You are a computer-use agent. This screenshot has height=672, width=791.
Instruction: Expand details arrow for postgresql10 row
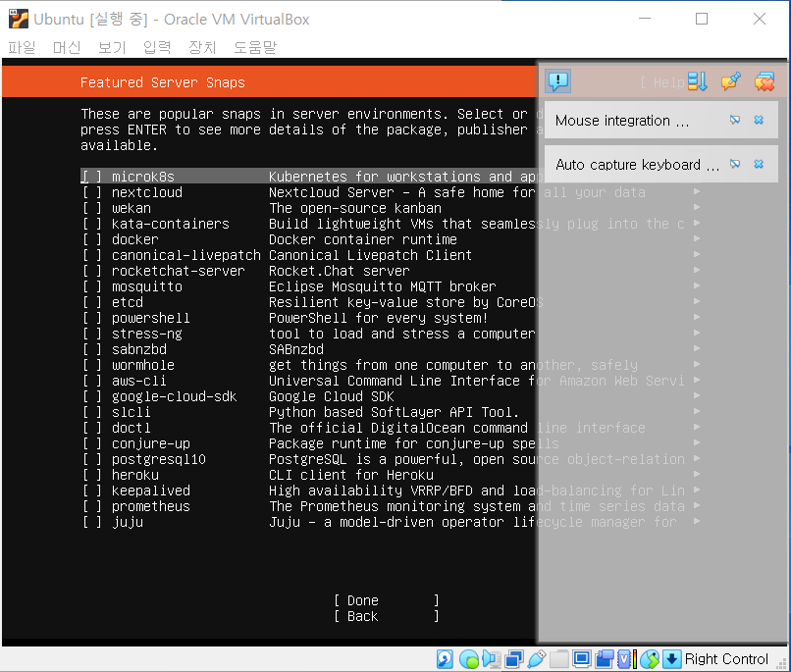[697, 458]
